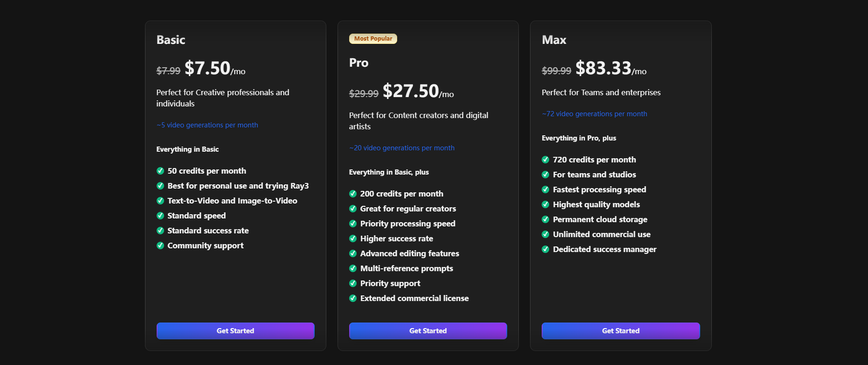
Task: Click checkmark icon beside 200 credits per month
Action: [353, 194]
